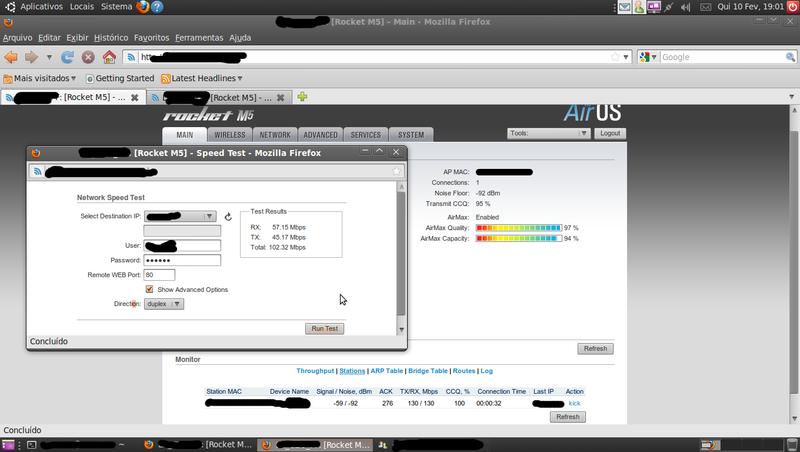800x452 pixels.
Task: Open the Bridge Table link
Action: tap(428, 371)
